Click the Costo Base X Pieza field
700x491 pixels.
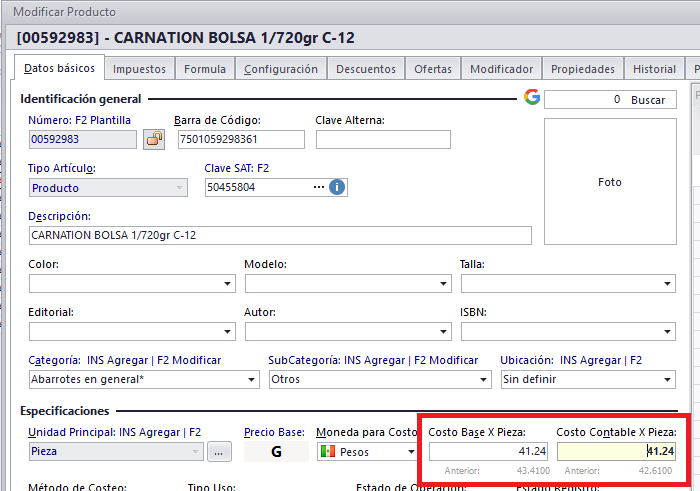[488, 452]
